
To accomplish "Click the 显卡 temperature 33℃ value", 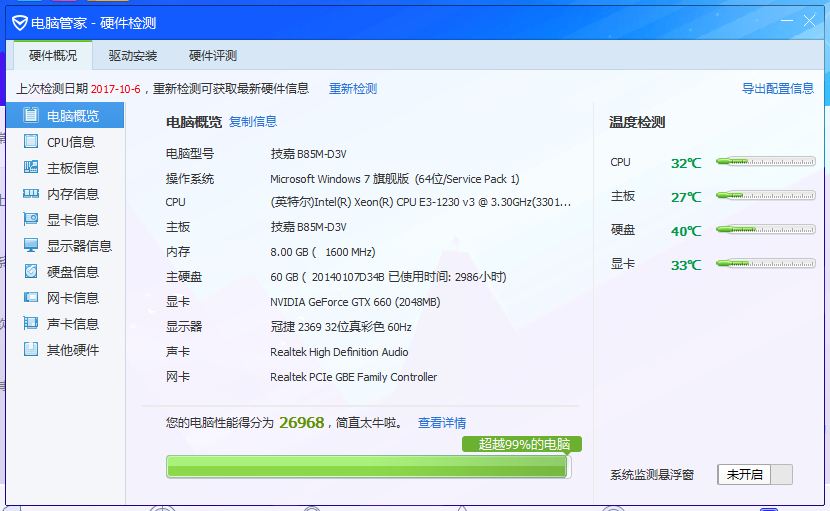I will [686, 265].
